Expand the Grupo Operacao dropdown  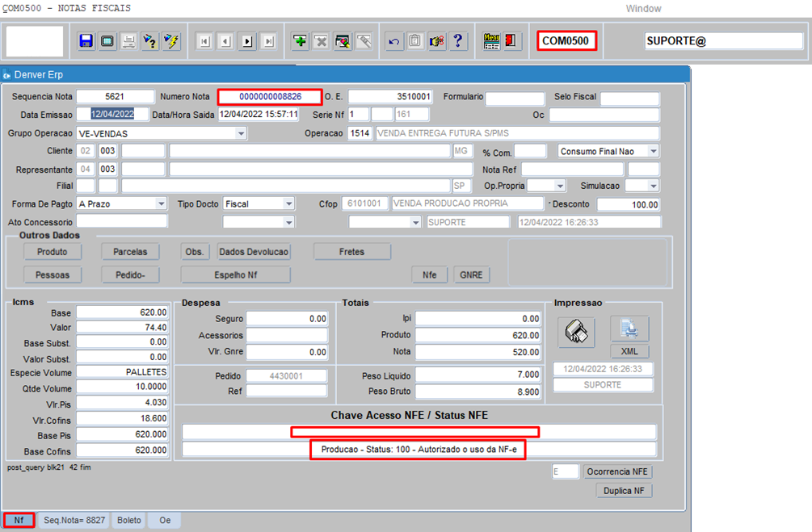click(241, 133)
